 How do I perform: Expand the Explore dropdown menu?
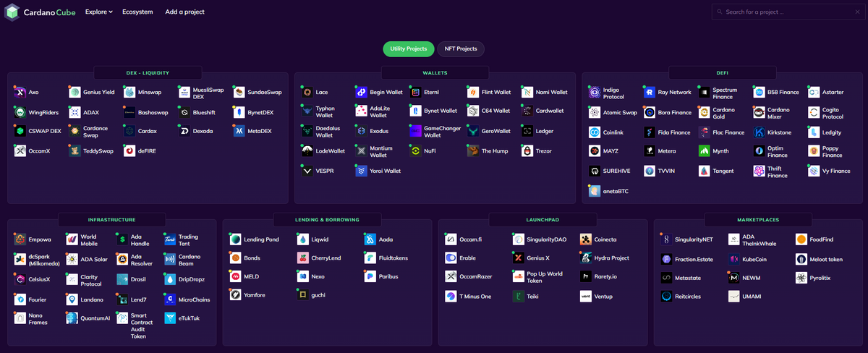(x=98, y=12)
